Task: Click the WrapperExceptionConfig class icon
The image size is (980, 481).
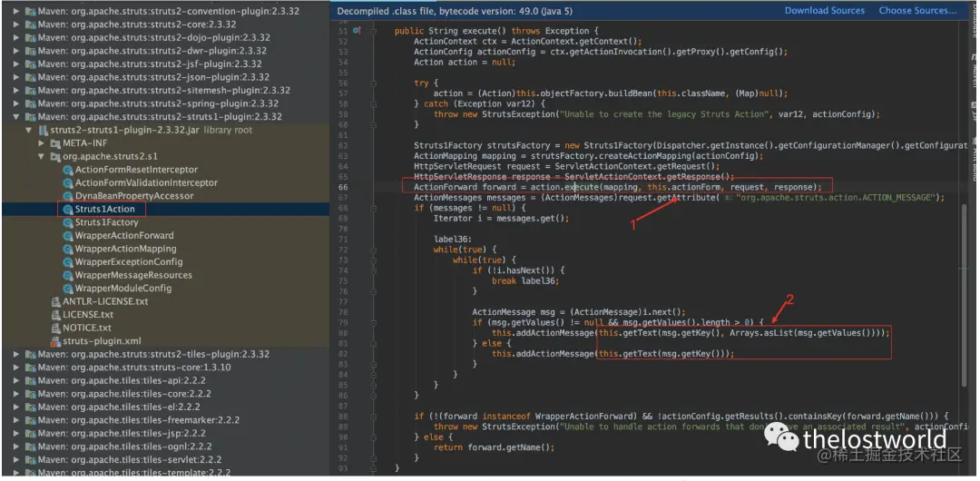Action: coord(67,261)
